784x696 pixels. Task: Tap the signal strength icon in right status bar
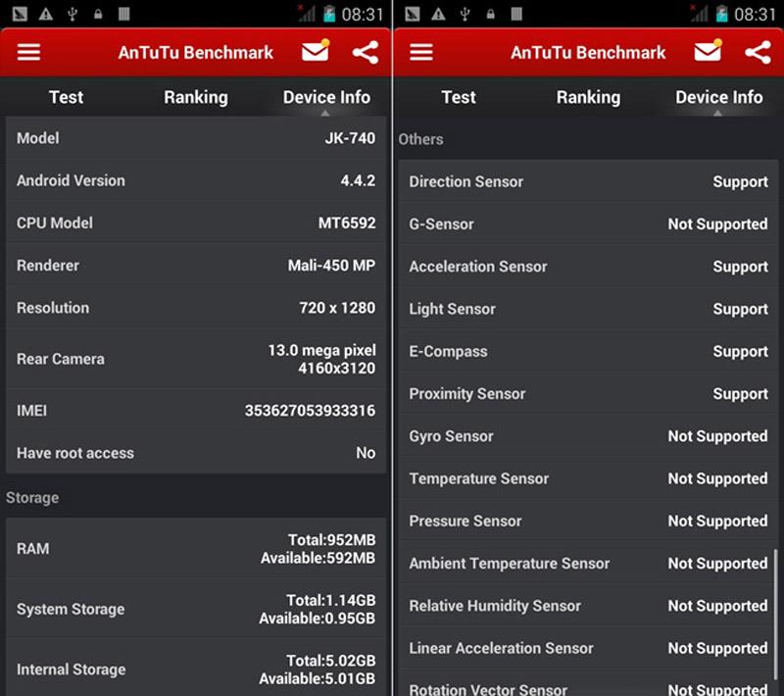pos(699,14)
